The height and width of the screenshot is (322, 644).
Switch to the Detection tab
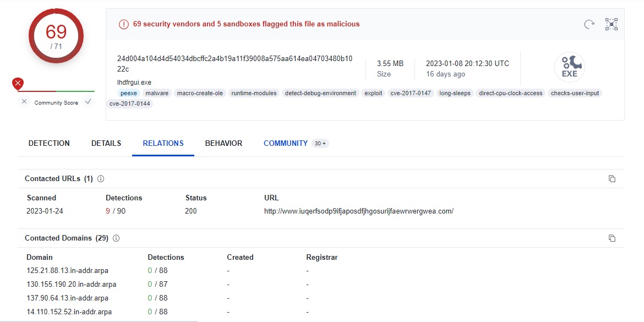pos(49,143)
